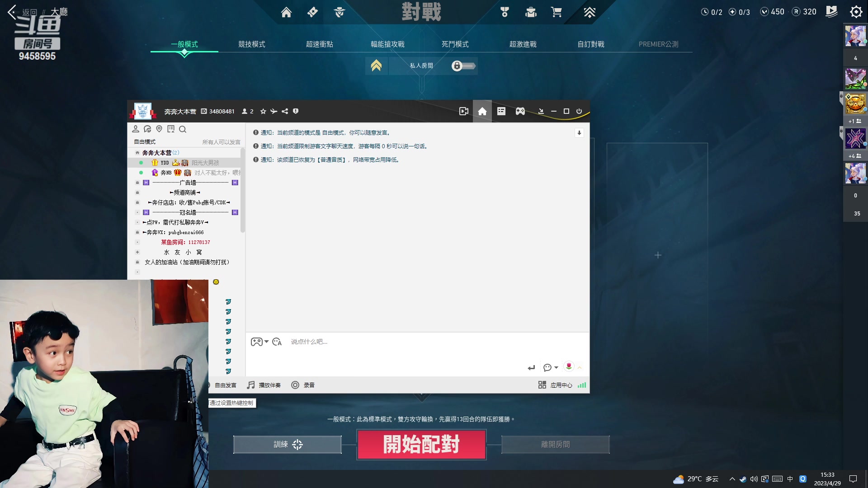
Task: Open the 频道商铺 channel row
Action: click(185, 192)
